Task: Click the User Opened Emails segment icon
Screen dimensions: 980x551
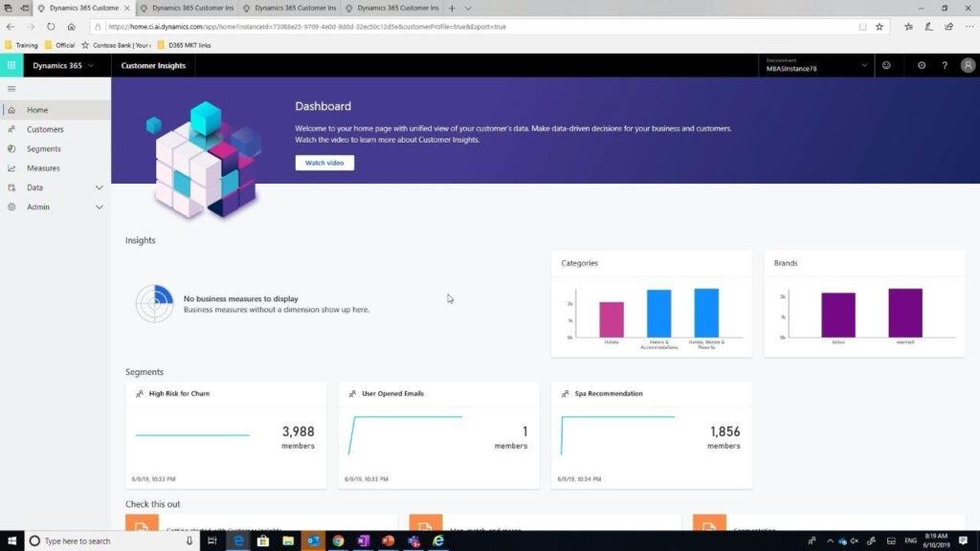Action: click(352, 393)
